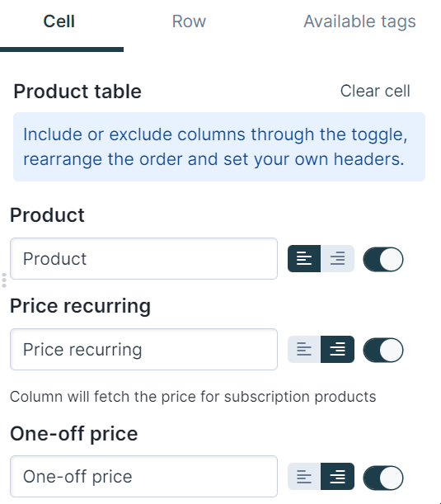
Task: Switch to the Row tab
Action: pyautogui.click(x=189, y=21)
